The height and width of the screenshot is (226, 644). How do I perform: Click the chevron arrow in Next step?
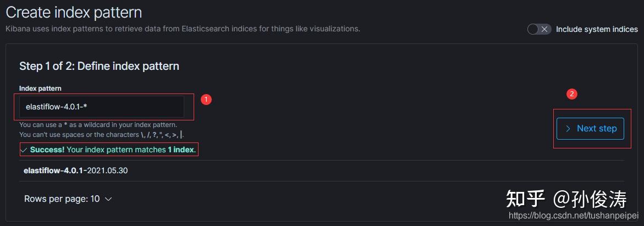point(568,129)
